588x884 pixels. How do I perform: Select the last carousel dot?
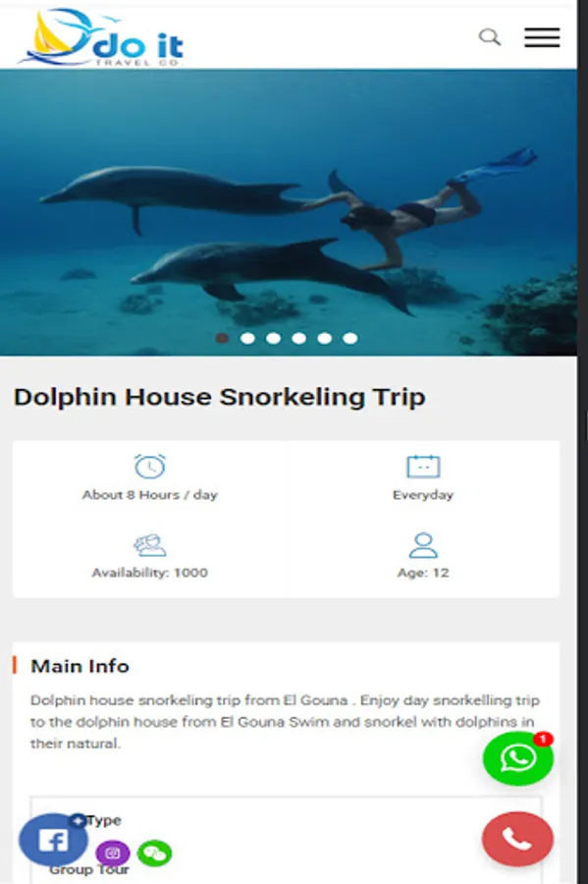point(350,338)
